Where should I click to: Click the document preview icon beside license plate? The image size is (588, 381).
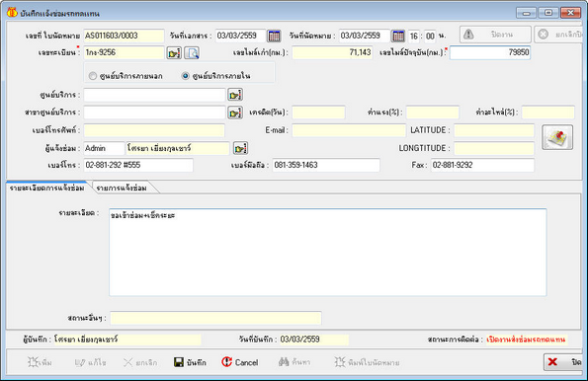(x=192, y=53)
